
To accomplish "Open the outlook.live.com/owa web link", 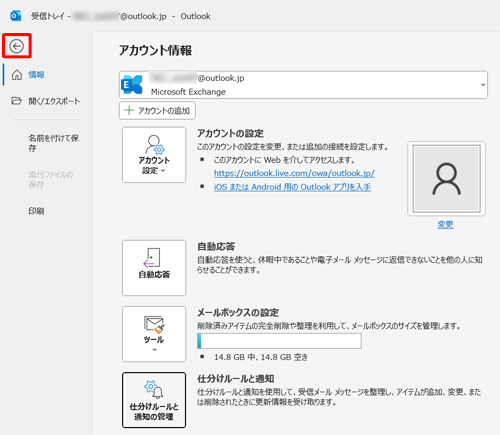I will pyautogui.click(x=294, y=173).
